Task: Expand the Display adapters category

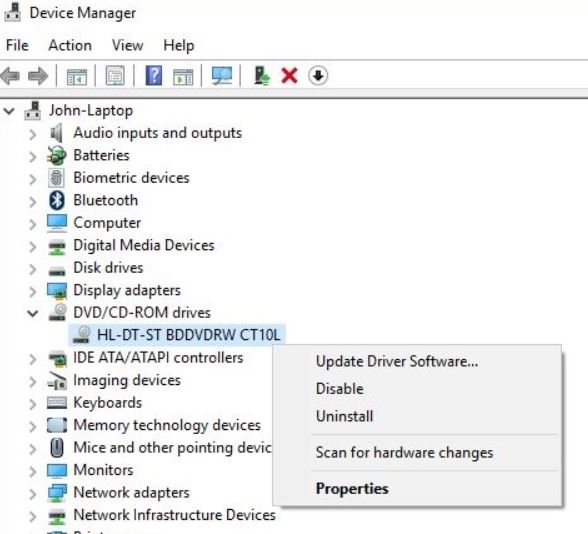Action: coord(33,291)
